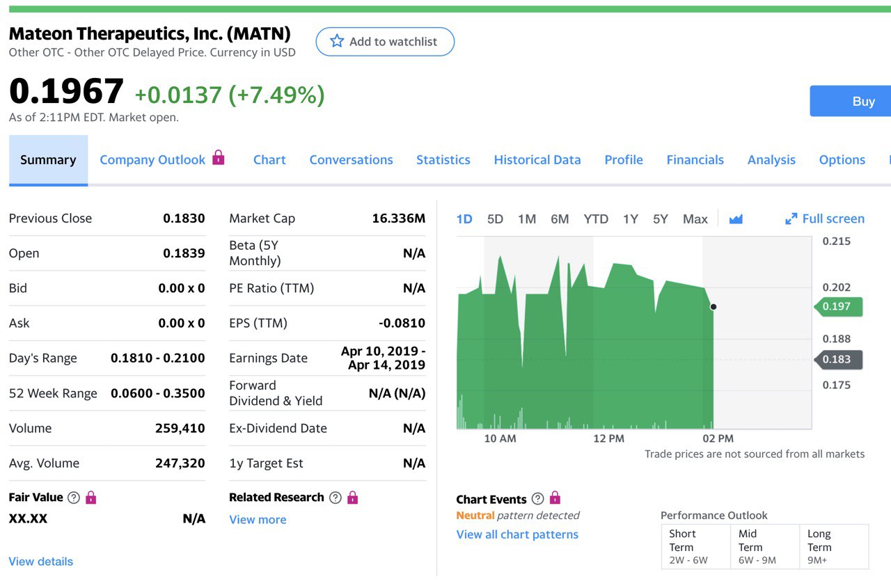This screenshot has height=588, width=891.
Task: Switch chart type with the area chart icon
Action: tap(736, 219)
